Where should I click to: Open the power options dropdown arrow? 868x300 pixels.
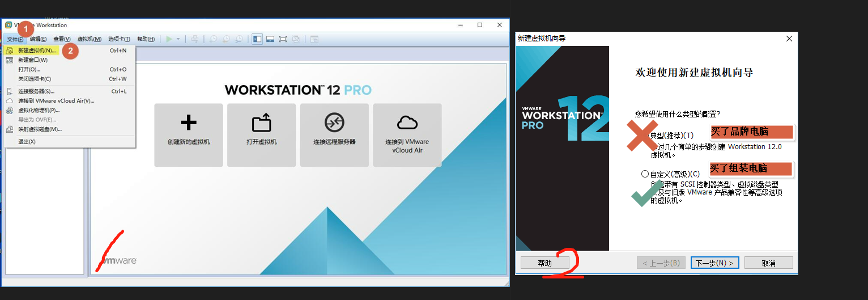[x=178, y=39]
